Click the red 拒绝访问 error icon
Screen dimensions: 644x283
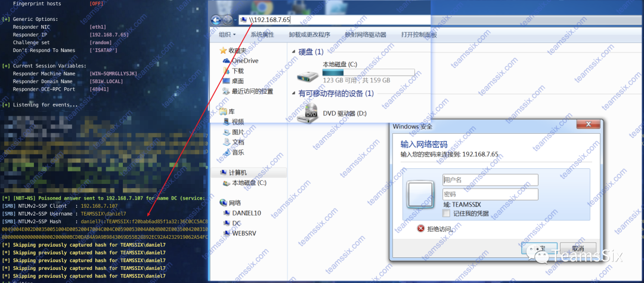[x=420, y=229]
